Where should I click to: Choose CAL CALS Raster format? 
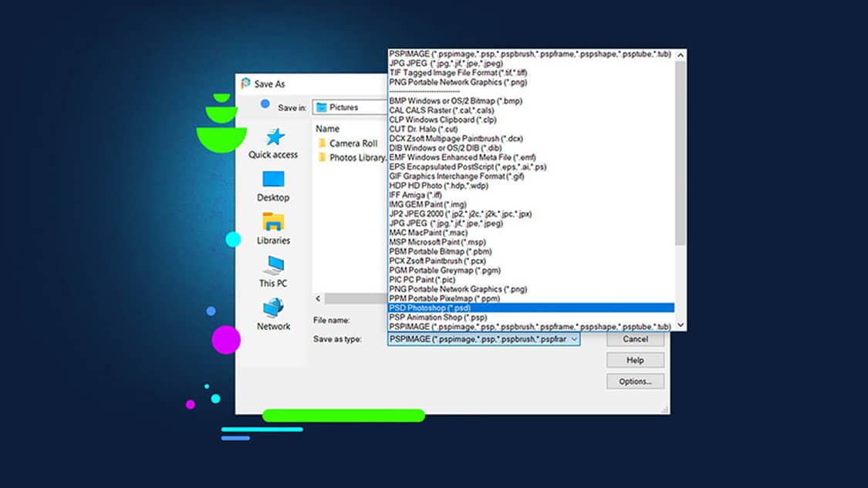click(531, 110)
